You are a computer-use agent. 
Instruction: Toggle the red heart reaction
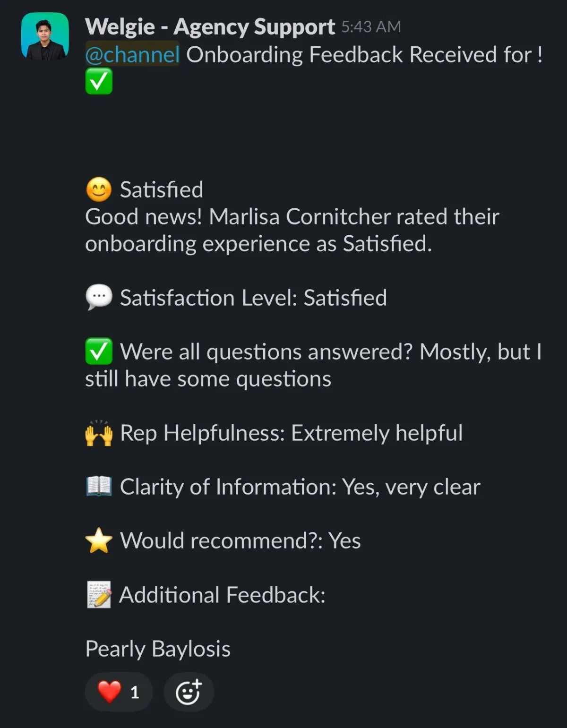[x=119, y=692]
